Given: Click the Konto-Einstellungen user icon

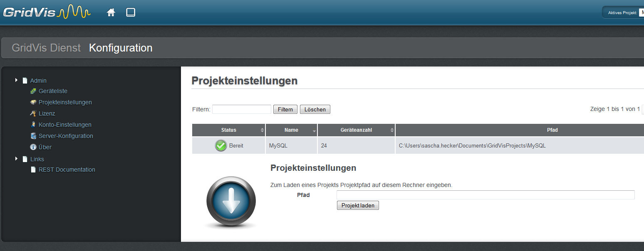Looking at the screenshot, I should click(x=33, y=125).
